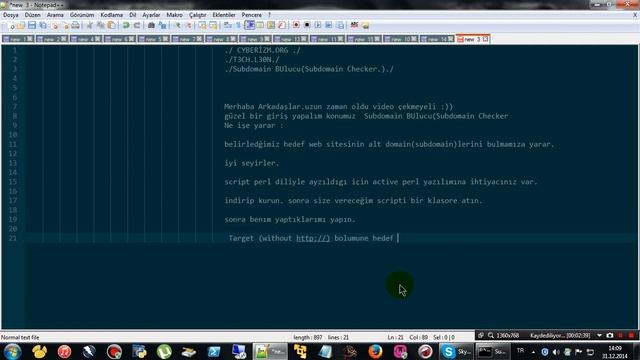Click the Save All toolbar icon

pos(43,25)
